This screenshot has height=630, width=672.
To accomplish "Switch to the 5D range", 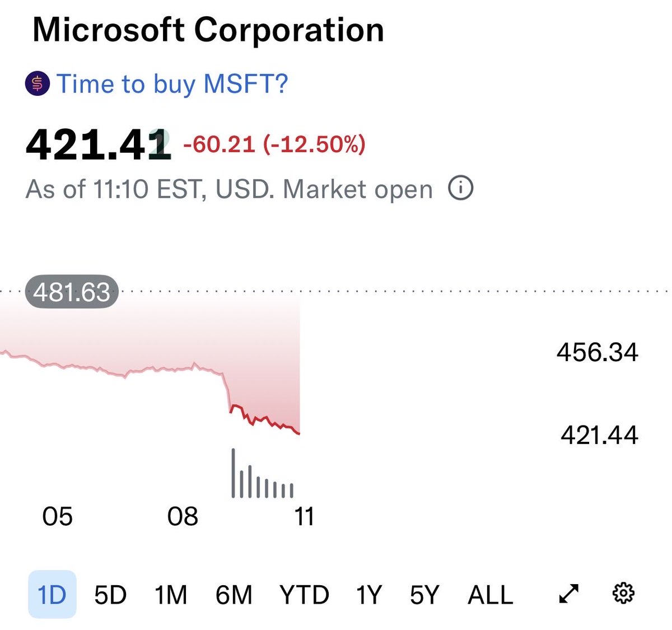I will [x=110, y=594].
